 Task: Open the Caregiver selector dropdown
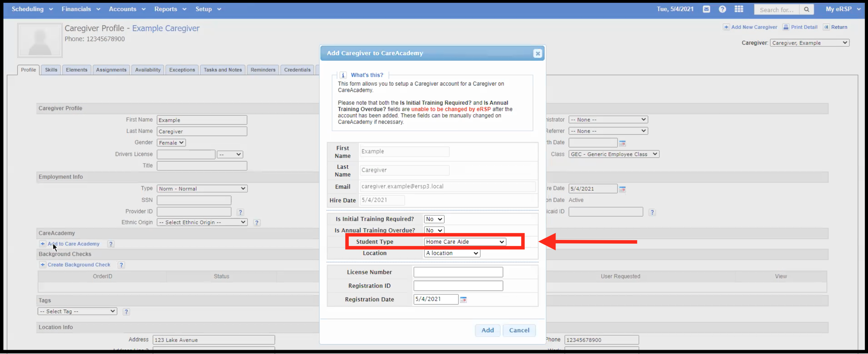809,43
